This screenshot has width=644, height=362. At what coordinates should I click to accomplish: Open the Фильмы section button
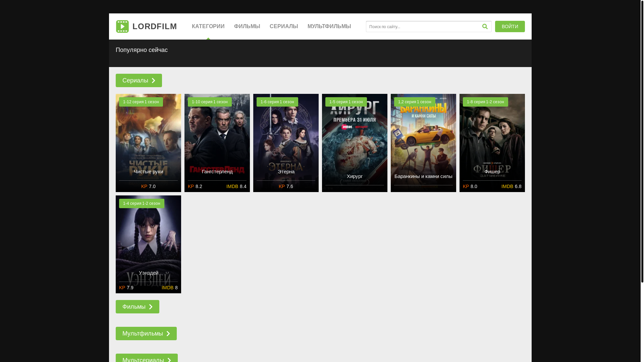click(138, 307)
